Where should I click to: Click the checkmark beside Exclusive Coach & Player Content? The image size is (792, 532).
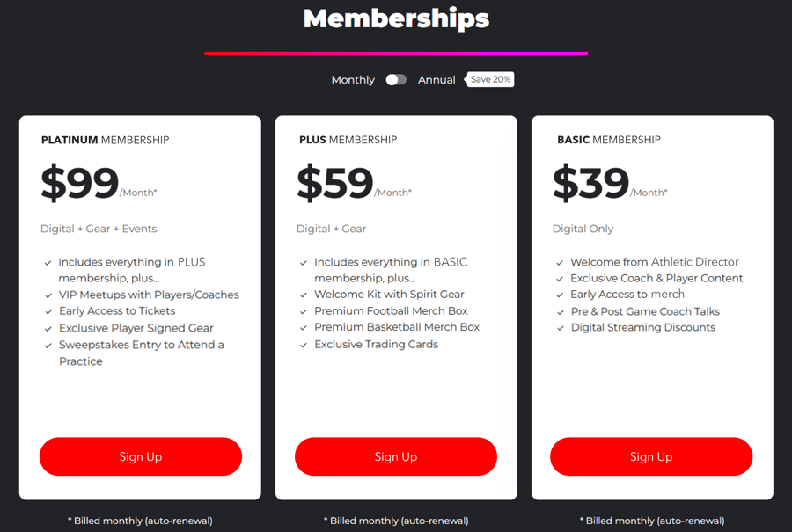[x=561, y=277]
